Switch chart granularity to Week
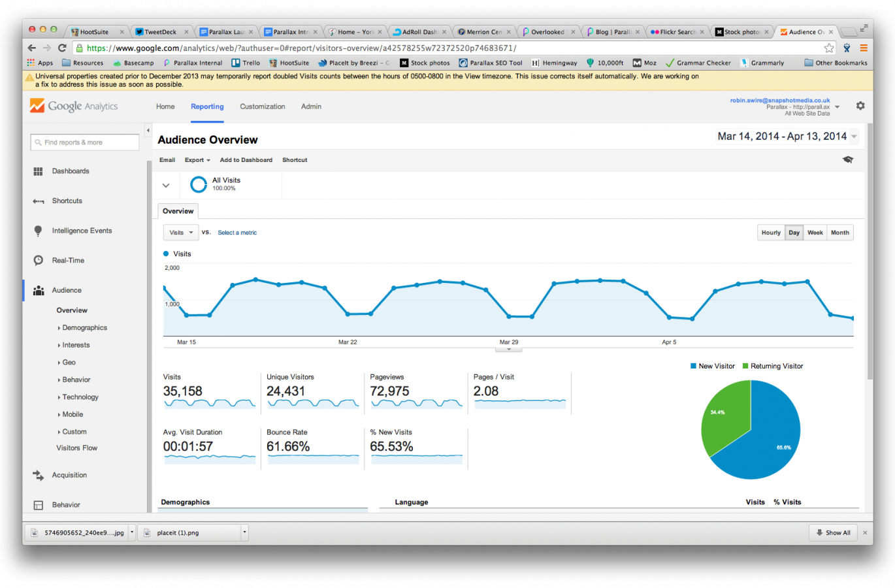The image size is (895, 588). coord(815,233)
